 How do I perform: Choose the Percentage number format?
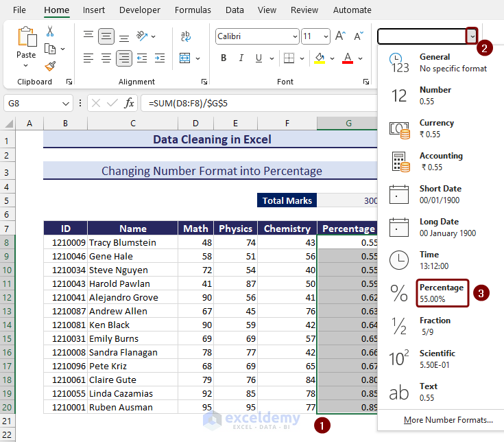pyautogui.click(x=442, y=293)
